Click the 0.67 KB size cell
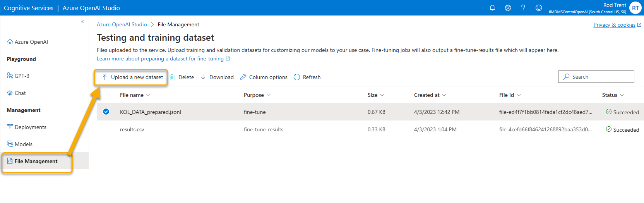644x203 pixels. click(377, 112)
